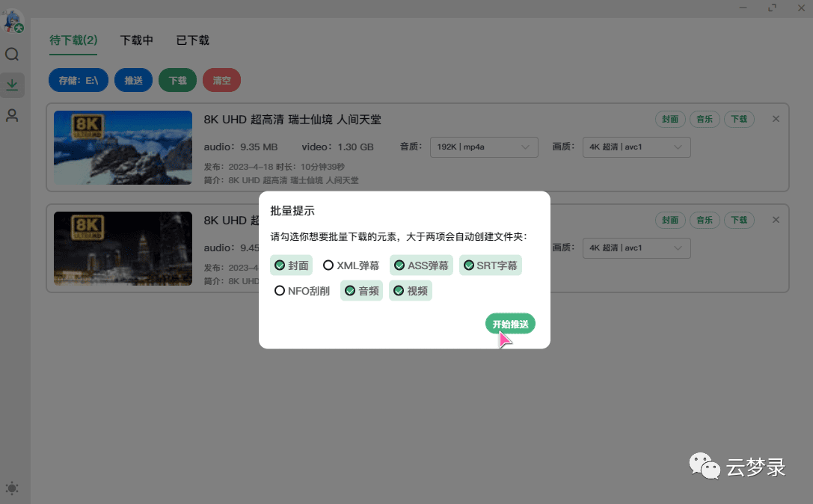Switch to the 已下载 tab

pos(192,40)
